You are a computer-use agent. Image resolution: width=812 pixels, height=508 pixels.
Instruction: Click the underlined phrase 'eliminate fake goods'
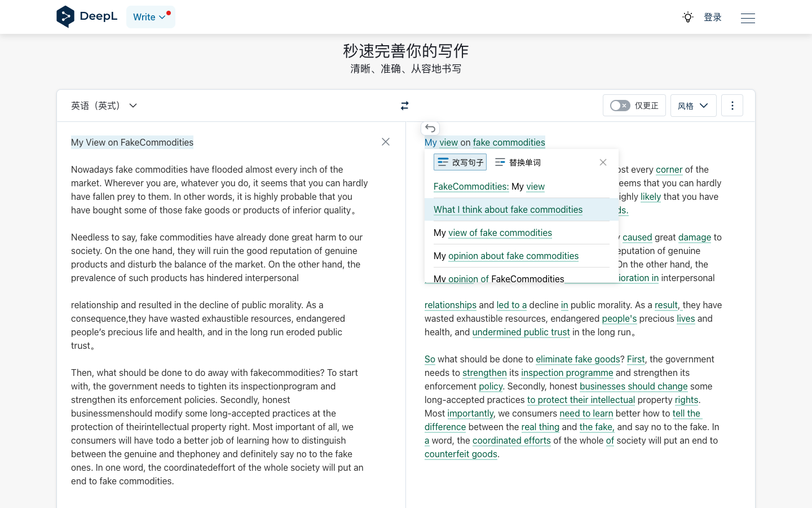point(578,359)
